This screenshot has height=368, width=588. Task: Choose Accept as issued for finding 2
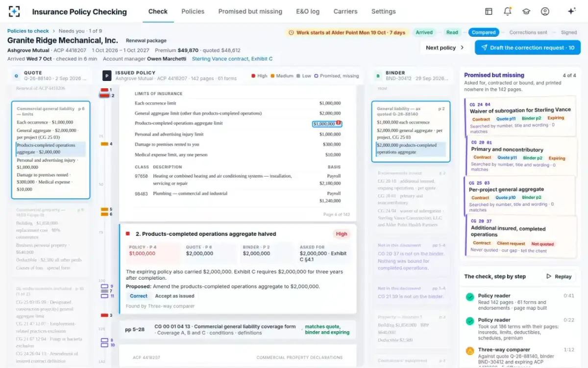(x=174, y=296)
